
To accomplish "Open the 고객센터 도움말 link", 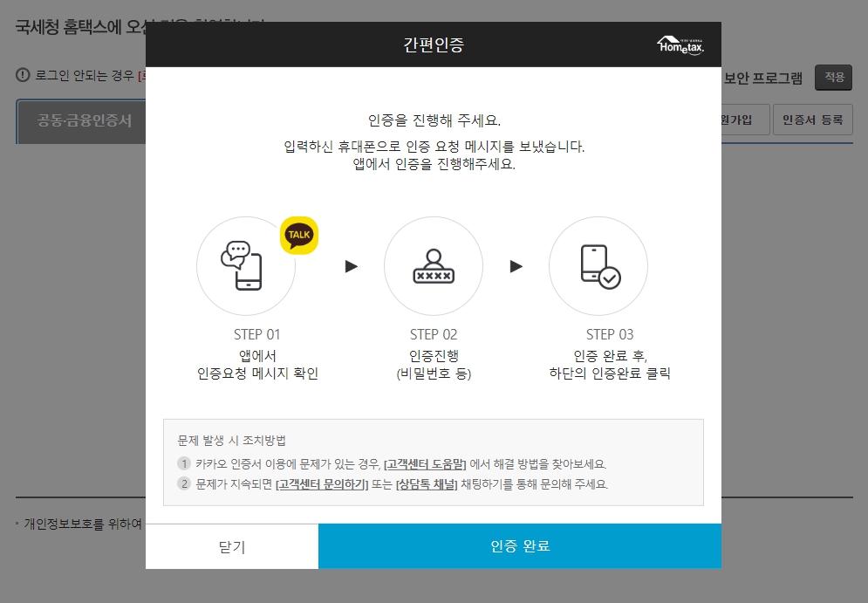I will pos(425,464).
